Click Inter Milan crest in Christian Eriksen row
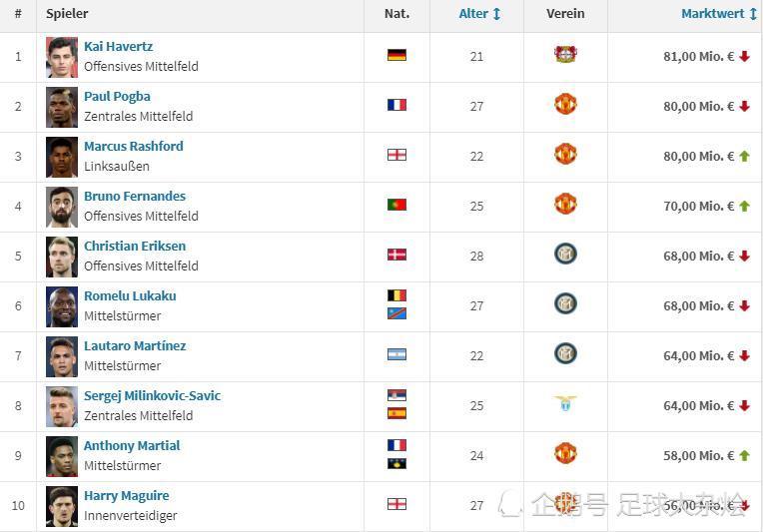The height and width of the screenshot is (532, 763). (565, 254)
